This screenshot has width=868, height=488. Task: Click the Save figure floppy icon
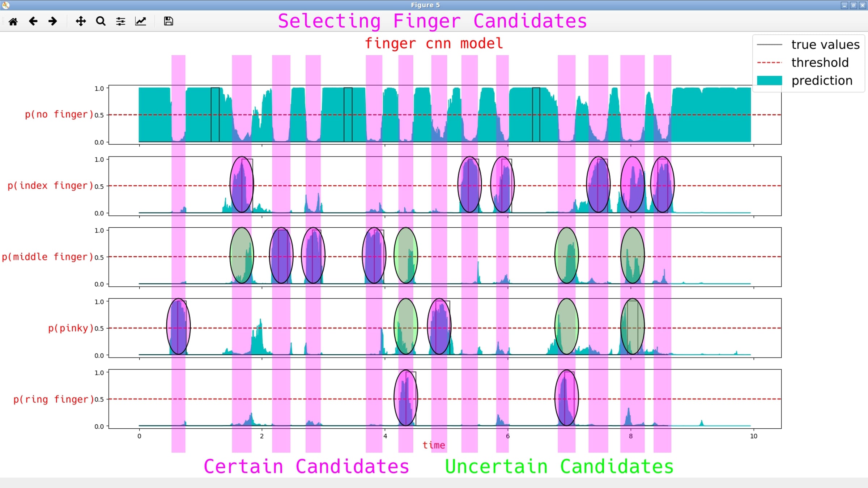(168, 21)
